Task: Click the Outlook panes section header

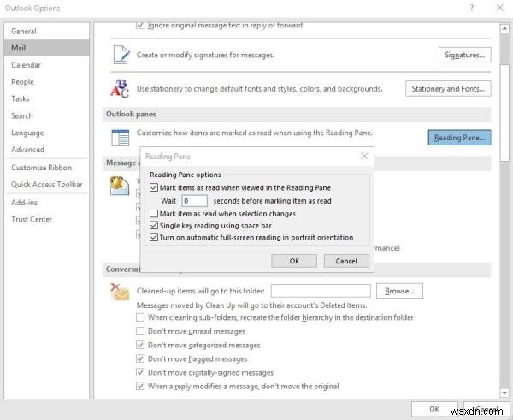Action: click(297, 114)
